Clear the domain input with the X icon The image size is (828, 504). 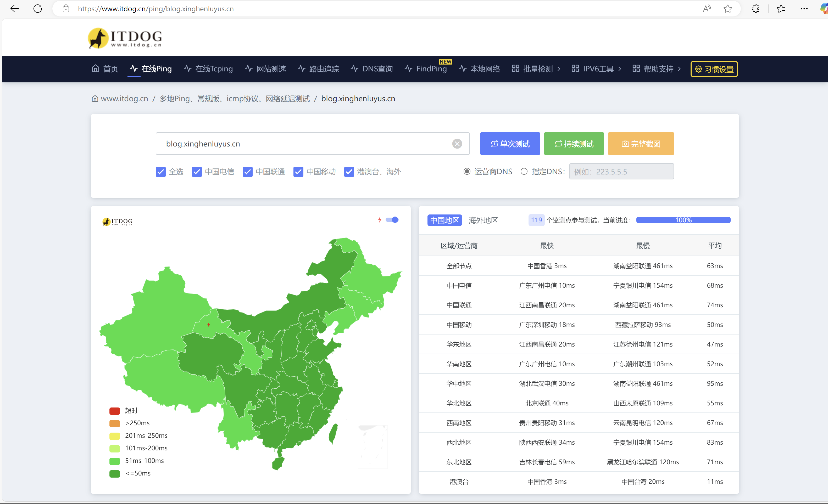[457, 144]
